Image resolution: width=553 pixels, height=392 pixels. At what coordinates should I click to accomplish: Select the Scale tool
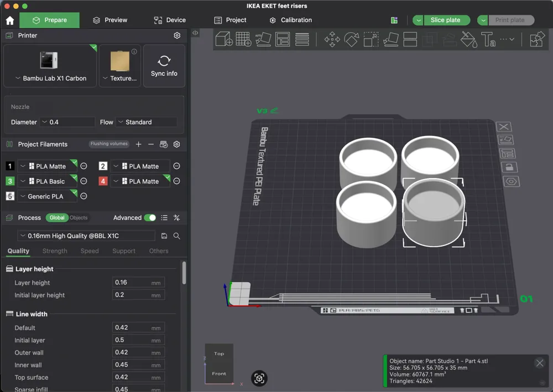click(x=371, y=39)
